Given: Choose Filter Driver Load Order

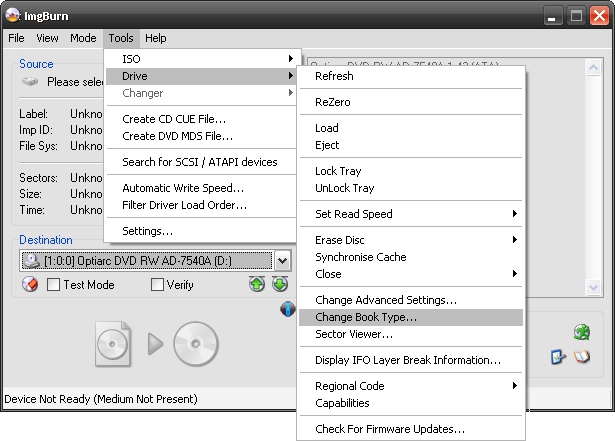Looking at the screenshot, I should point(201,205).
